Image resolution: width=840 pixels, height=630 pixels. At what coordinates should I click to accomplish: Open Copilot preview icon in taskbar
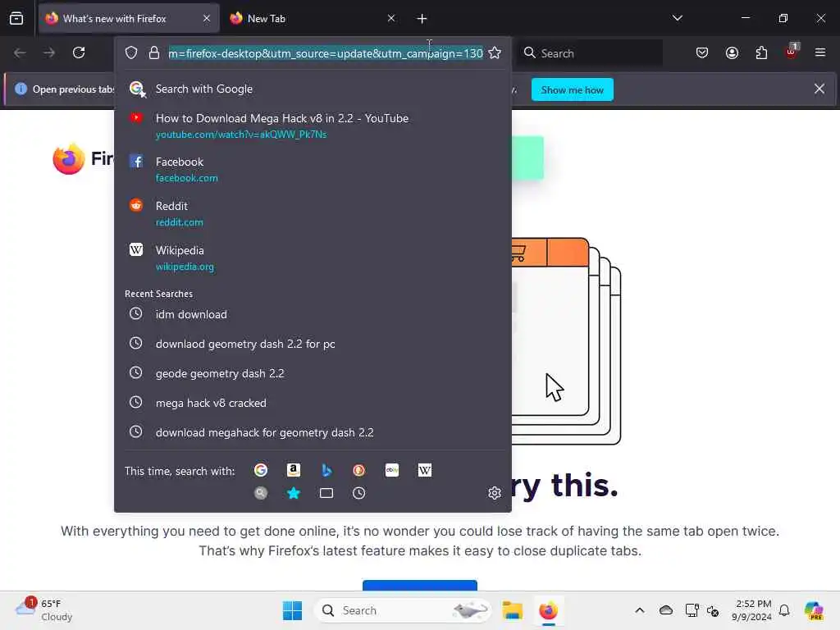814,610
